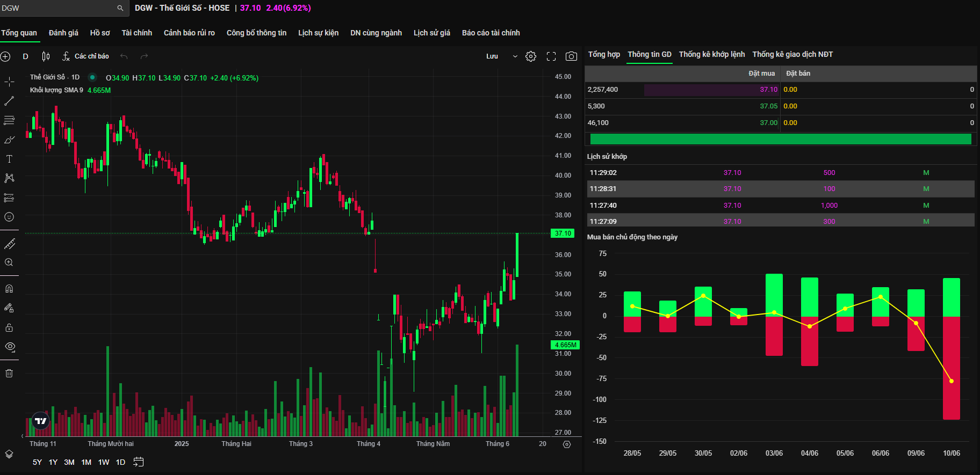This screenshot has width=980, height=475.
Task: Select the 11:28:31 matched trade row
Action: [x=781, y=189]
